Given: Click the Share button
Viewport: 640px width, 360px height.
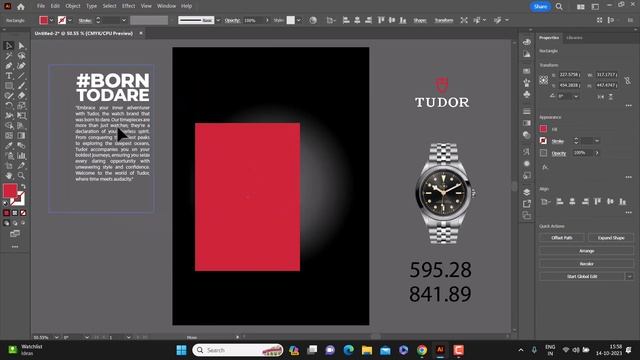Looking at the screenshot, I should point(540,7).
